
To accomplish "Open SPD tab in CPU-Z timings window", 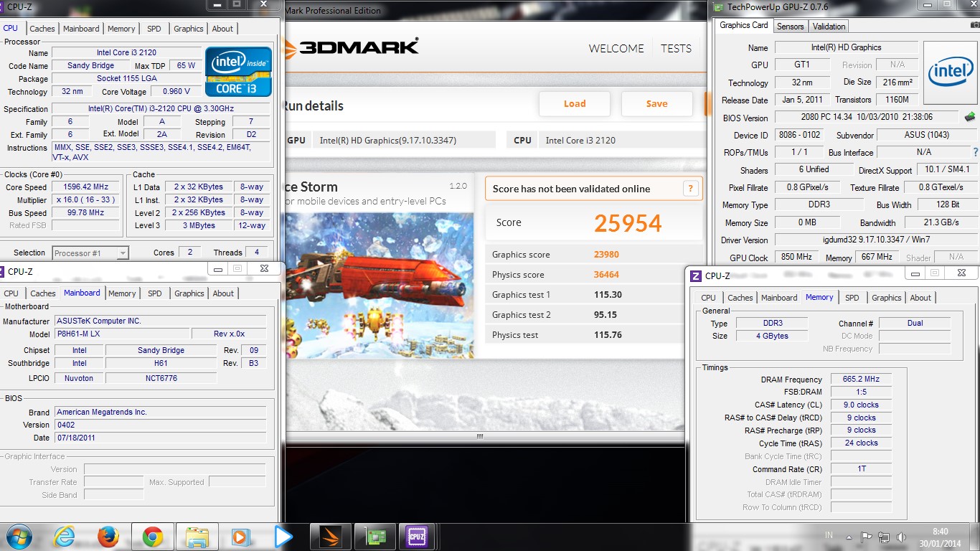I will (852, 298).
